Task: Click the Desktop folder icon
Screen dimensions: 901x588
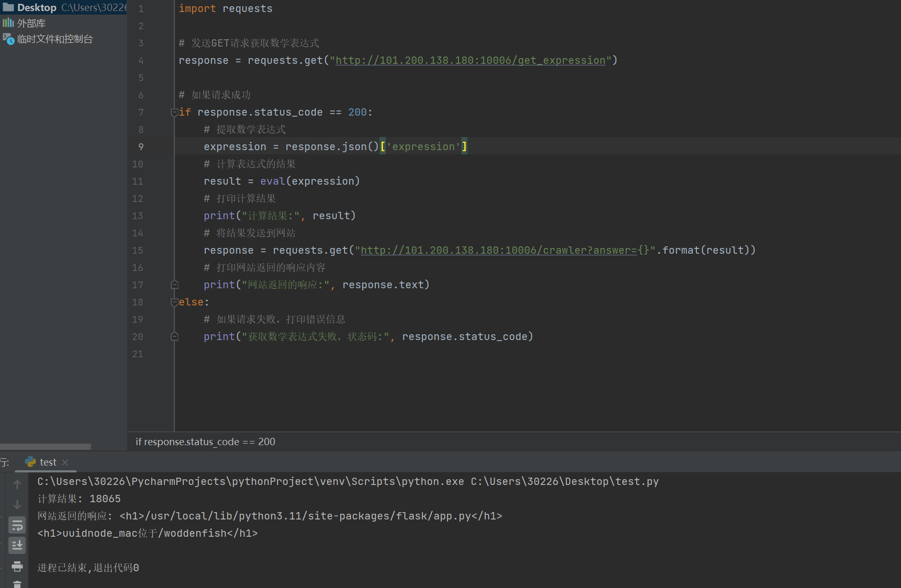Action: tap(8, 7)
